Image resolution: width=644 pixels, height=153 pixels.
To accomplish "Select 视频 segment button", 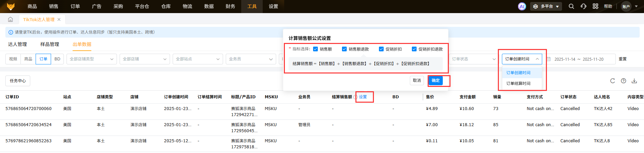I will 13,59.
